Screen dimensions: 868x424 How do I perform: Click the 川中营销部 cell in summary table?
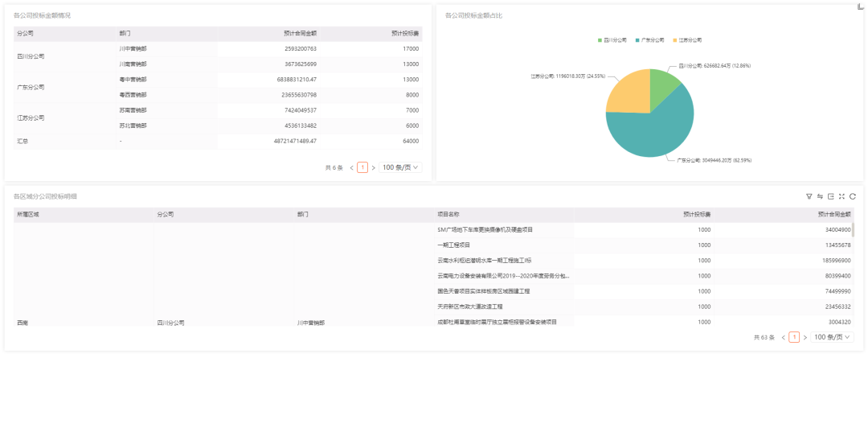[x=166, y=49]
